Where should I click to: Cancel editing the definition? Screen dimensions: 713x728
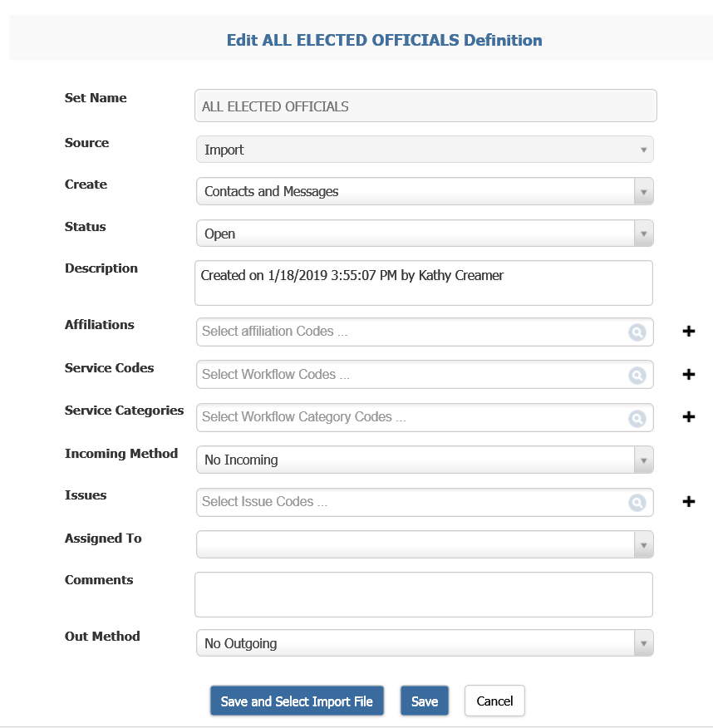click(494, 701)
